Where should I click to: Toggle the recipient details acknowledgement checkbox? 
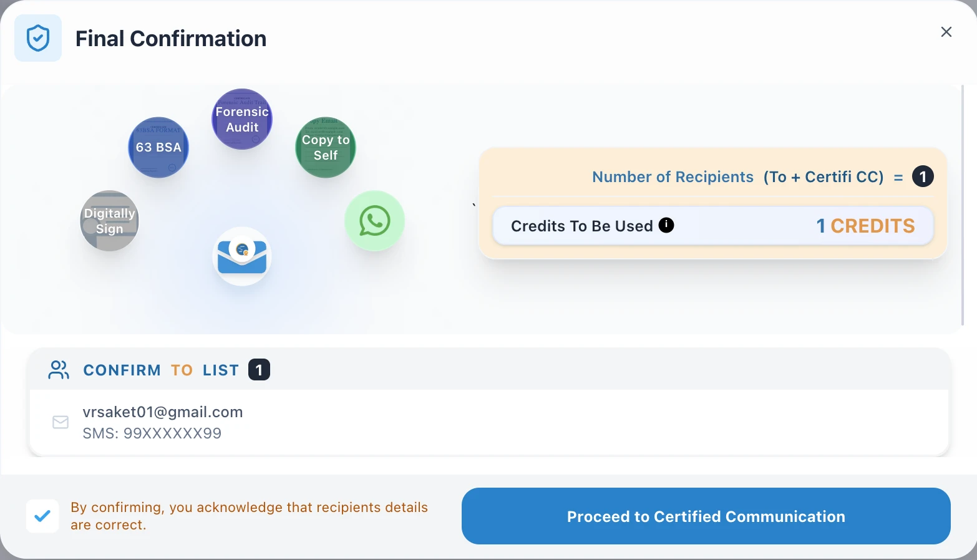(x=42, y=516)
